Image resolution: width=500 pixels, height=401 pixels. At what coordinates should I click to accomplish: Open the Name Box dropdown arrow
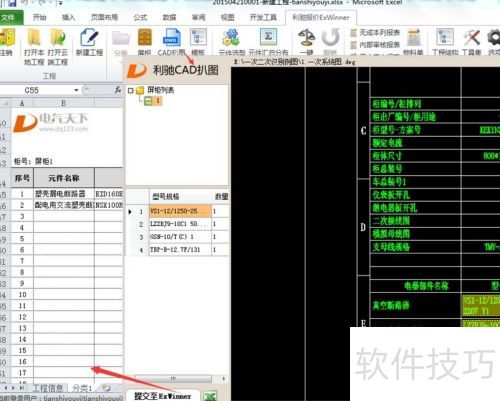76,90
